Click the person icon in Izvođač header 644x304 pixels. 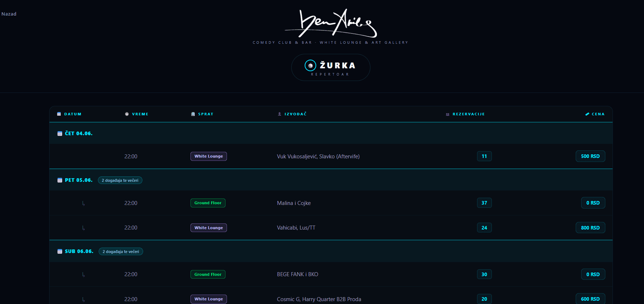[x=279, y=114]
